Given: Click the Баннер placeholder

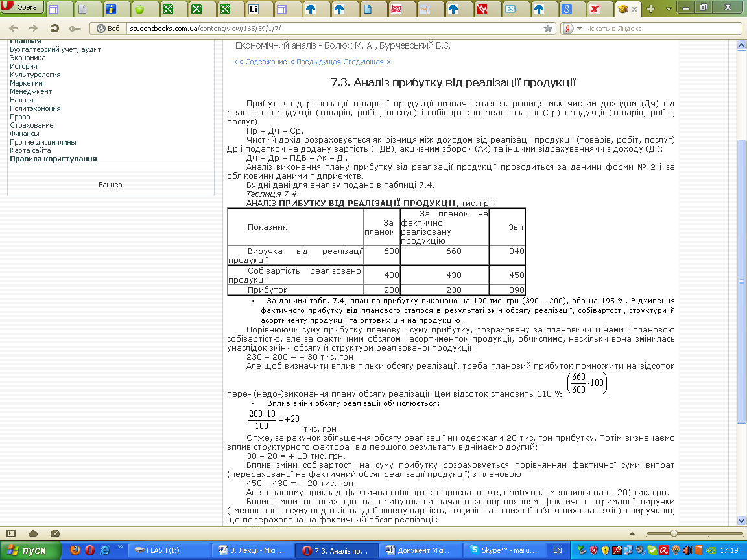Looking at the screenshot, I should tap(110, 185).
